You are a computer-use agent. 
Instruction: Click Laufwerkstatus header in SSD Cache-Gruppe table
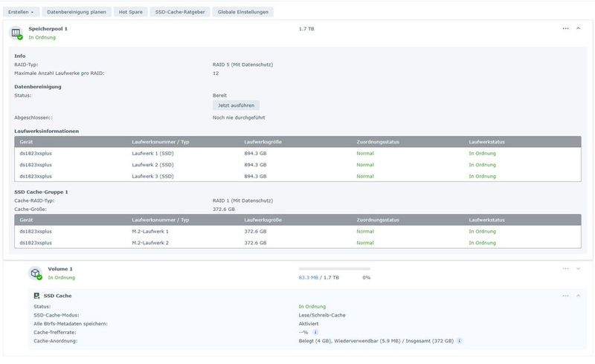click(x=486, y=220)
